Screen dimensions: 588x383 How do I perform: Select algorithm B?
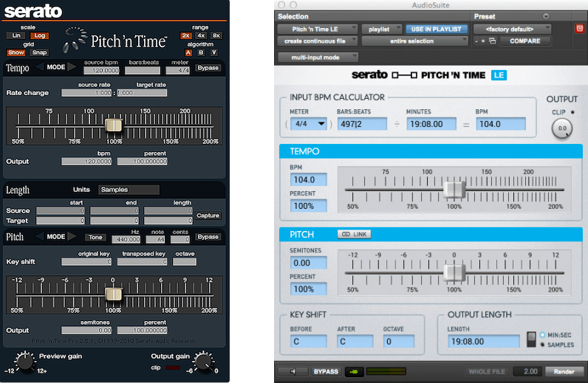pos(201,52)
